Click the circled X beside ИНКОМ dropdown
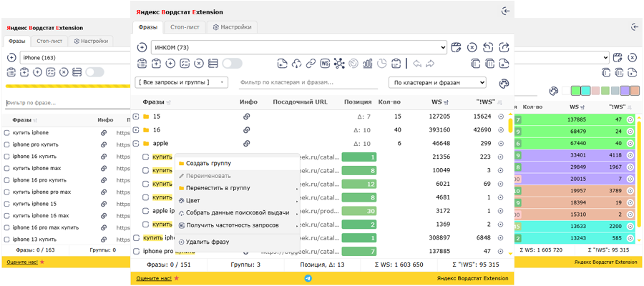 click(x=472, y=47)
